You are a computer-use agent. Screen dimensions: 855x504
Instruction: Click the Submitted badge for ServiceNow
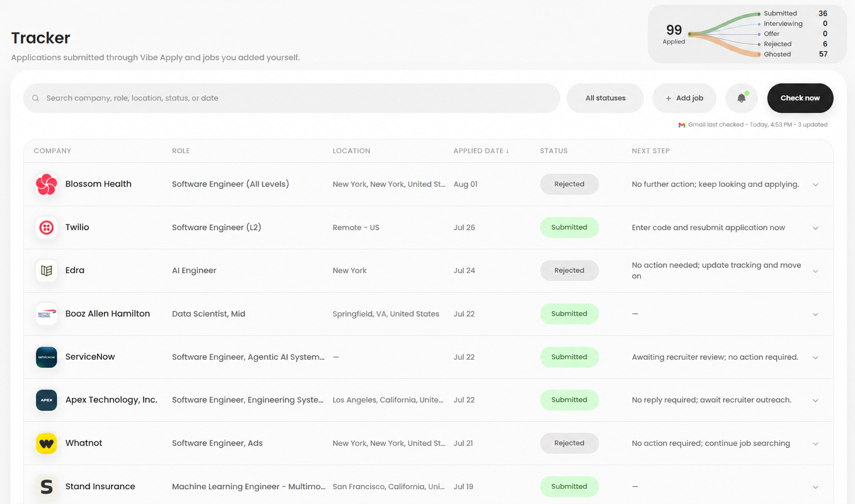[x=569, y=357]
